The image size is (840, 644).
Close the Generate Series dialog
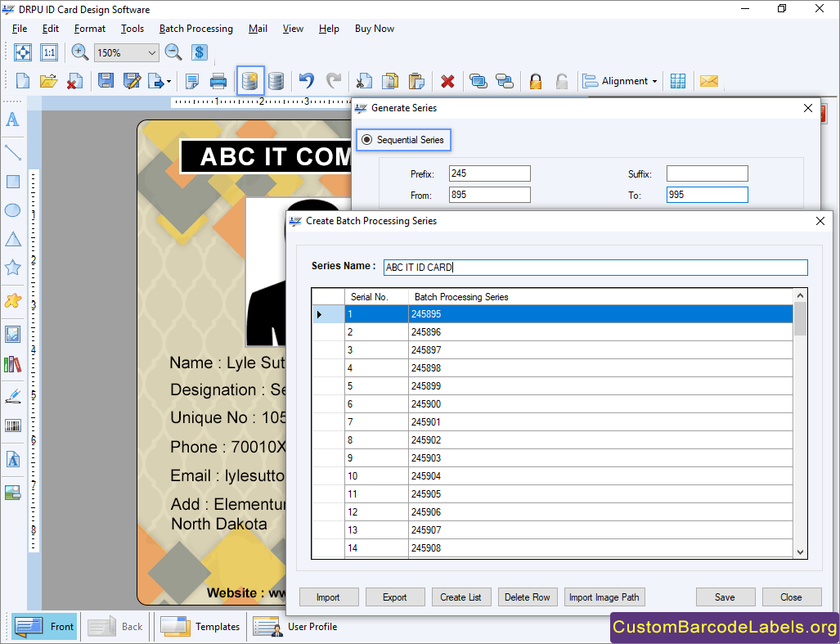[808, 108]
